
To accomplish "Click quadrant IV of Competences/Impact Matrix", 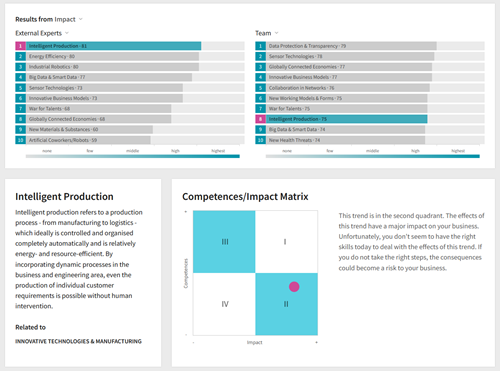I will tap(224, 304).
